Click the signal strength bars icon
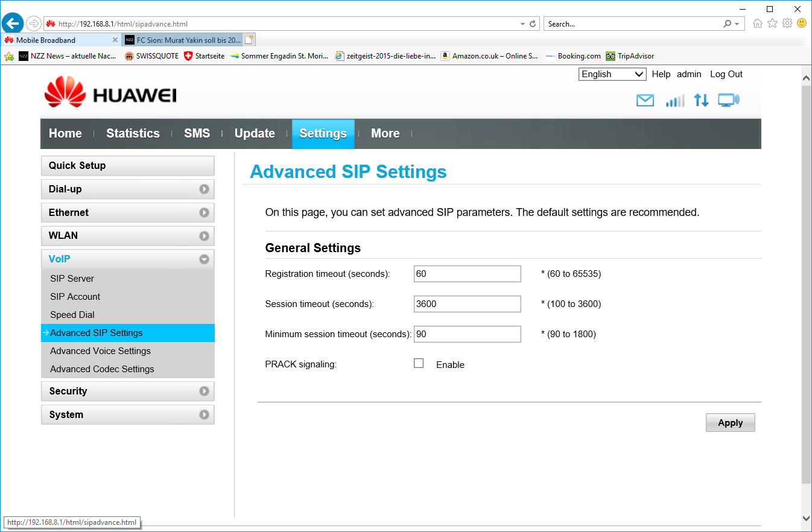Image resolution: width=812 pixels, height=532 pixels. click(x=674, y=101)
